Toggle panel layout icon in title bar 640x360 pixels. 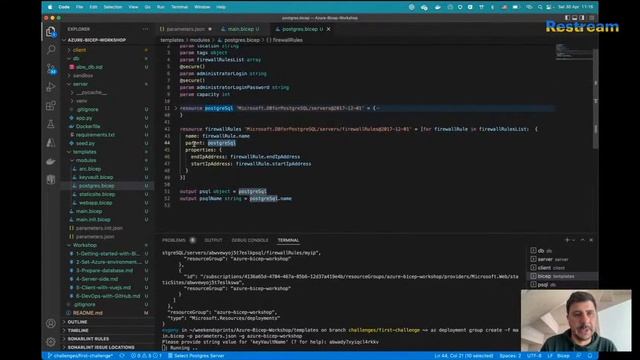click(575, 18)
